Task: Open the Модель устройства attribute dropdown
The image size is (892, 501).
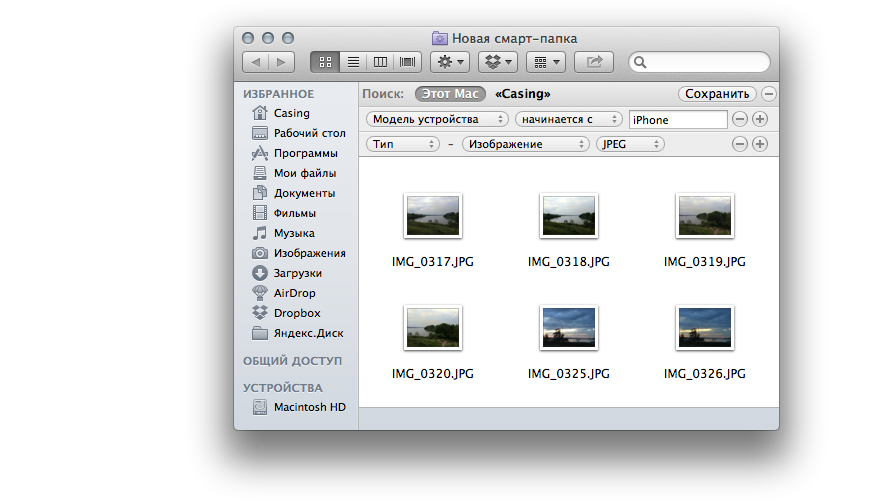Action: tap(437, 119)
